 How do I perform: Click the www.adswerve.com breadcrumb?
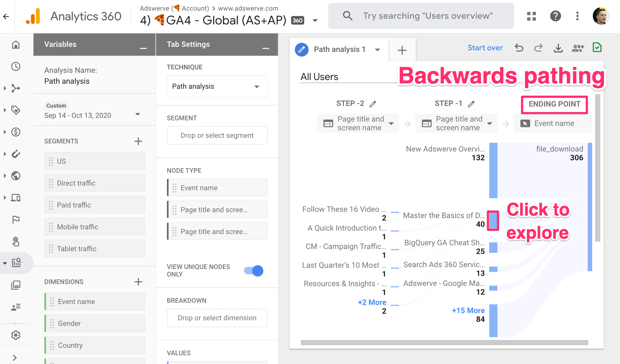point(248,8)
